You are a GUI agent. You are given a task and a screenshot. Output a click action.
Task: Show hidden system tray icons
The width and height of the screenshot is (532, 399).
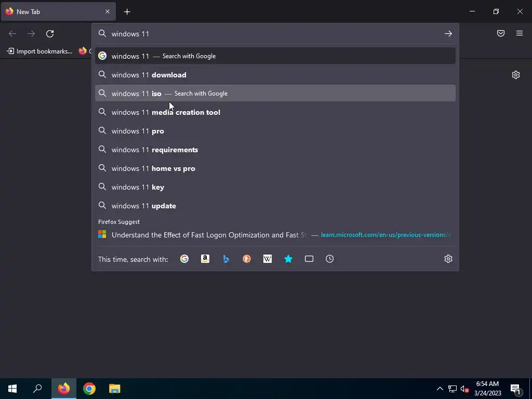coord(440,389)
